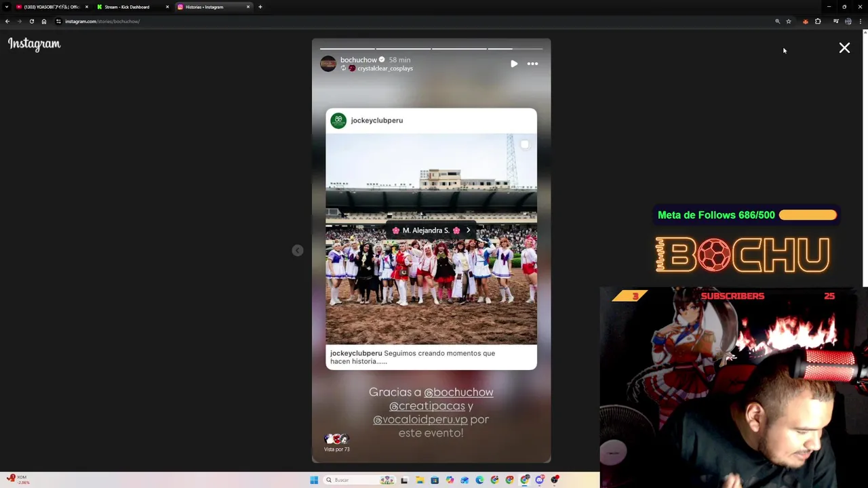Open the browser profile avatar
868x488 pixels.
point(848,22)
